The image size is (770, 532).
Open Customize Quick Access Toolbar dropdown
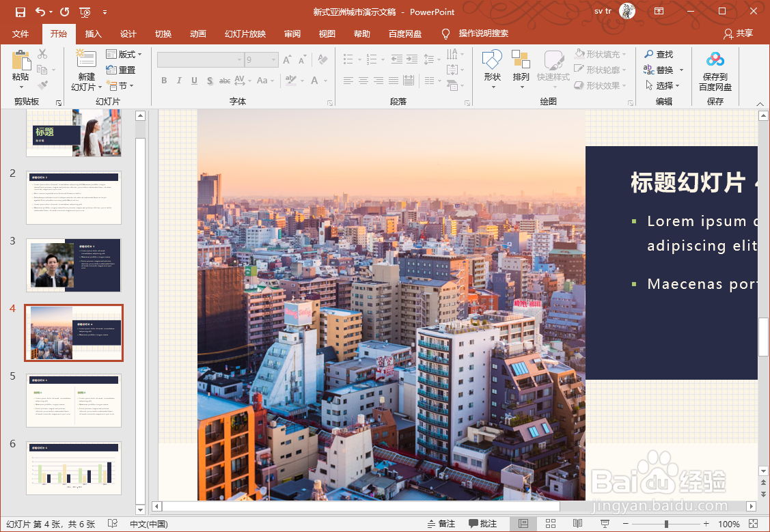point(105,12)
